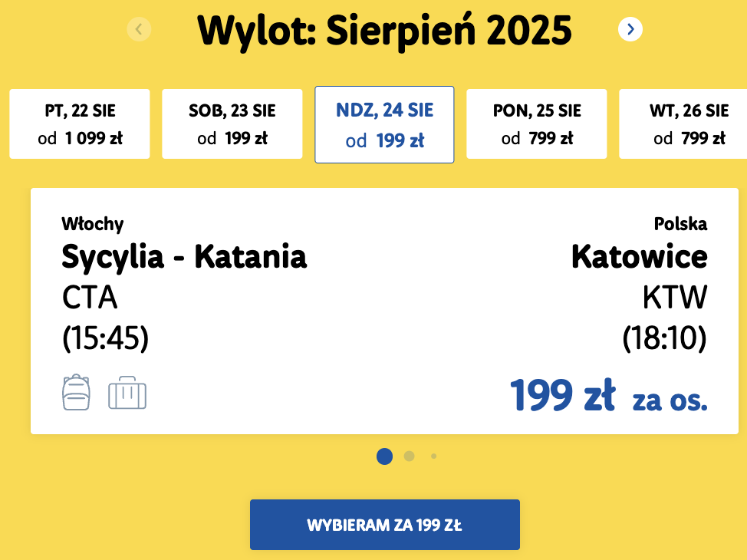
Task: Click the WYBIERAM ZA 199 ZŁ button
Action: point(385,525)
